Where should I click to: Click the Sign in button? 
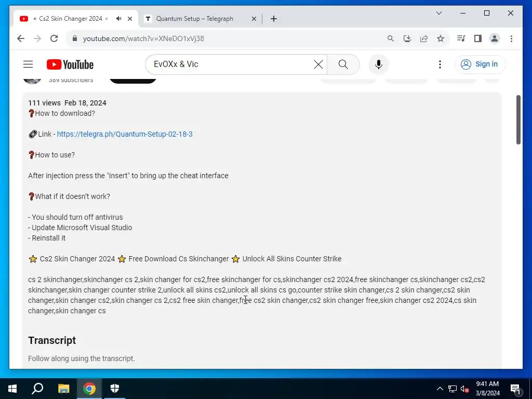pos(480,64)
